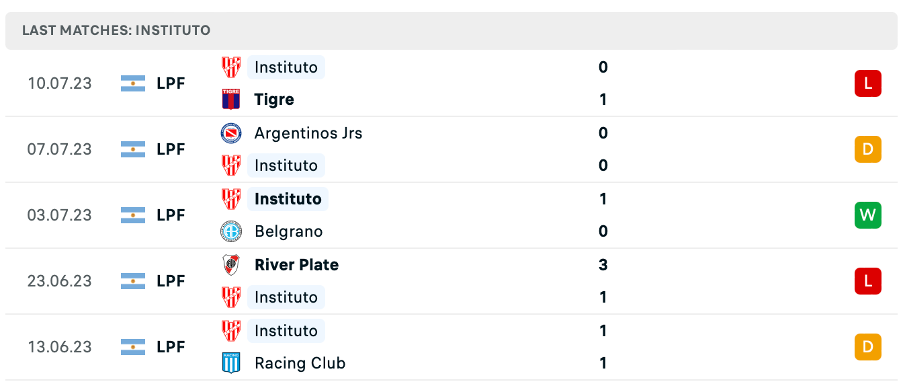Click the Tigre club crest icon
904x386 pixels.
(x=231, y=100)
